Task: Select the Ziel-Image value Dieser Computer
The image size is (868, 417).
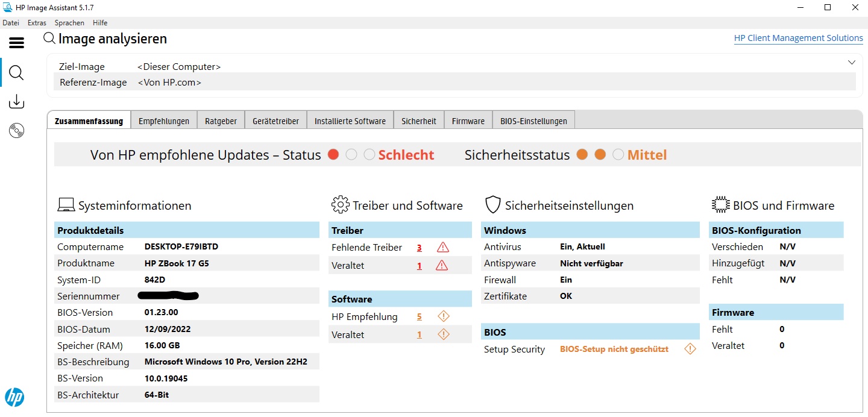Action: click(179, 67)
